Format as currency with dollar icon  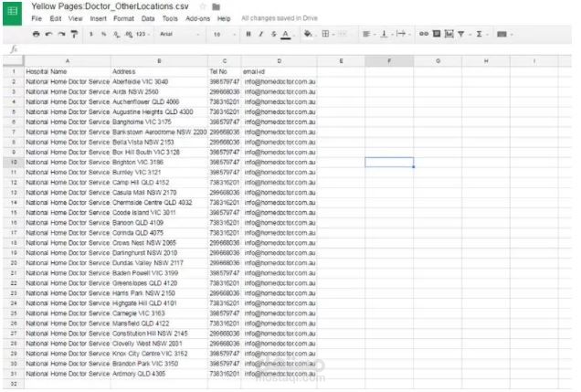pyautogui.click(x=91, y=34)
